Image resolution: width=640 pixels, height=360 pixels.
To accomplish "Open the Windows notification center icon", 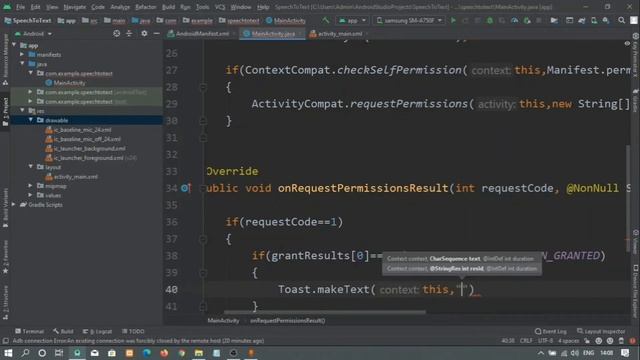I will (x=625, y=353).
